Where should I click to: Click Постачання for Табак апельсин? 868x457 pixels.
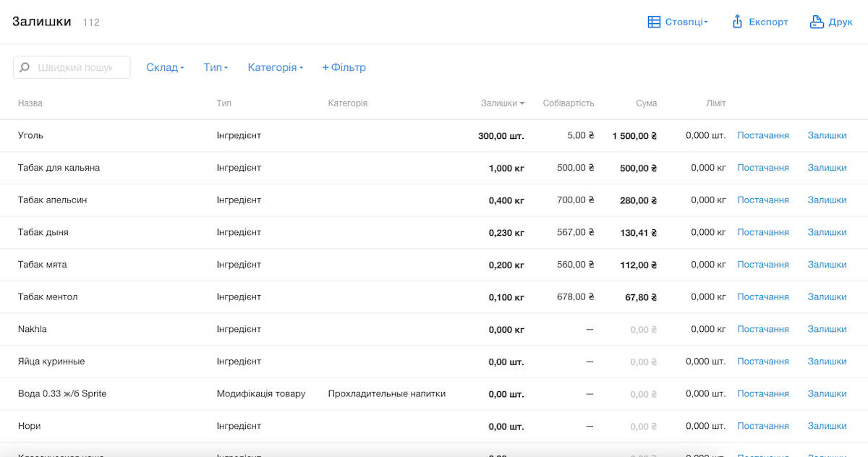click(x=762, y=200)
